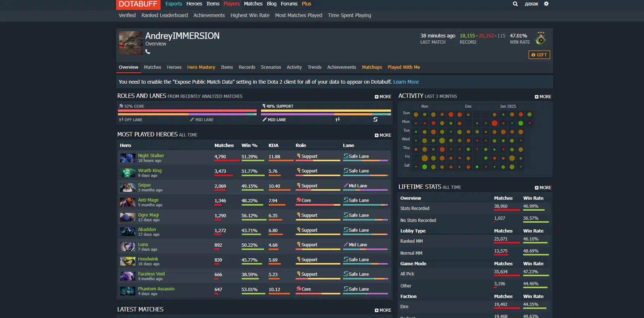This screenshot has height=318, width=644.
Task: Open Plus in the top navigation
Action: click(307, 4)
